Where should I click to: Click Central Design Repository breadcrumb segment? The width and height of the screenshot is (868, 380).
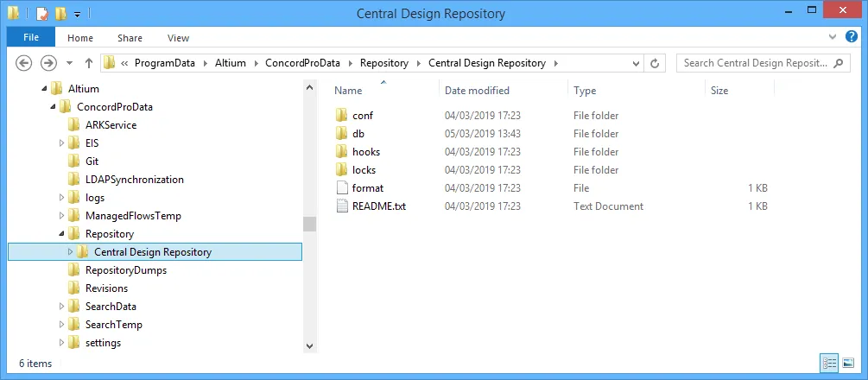click(487, 63)
